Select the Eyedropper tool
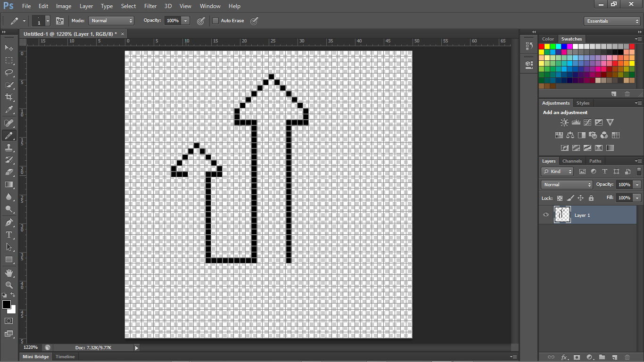This screenshot has height=362, width=644. [x=9, y=110]
